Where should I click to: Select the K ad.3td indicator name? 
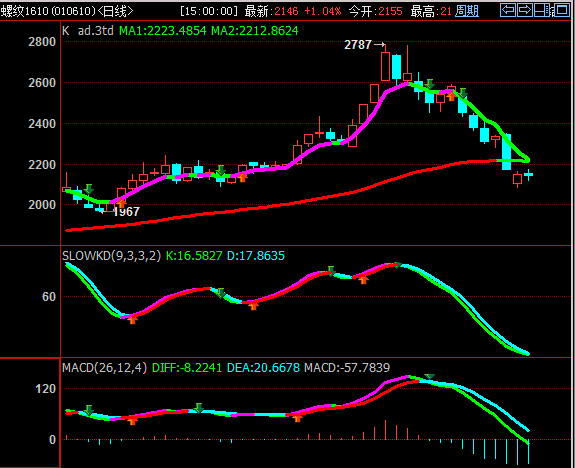[88, 31]
